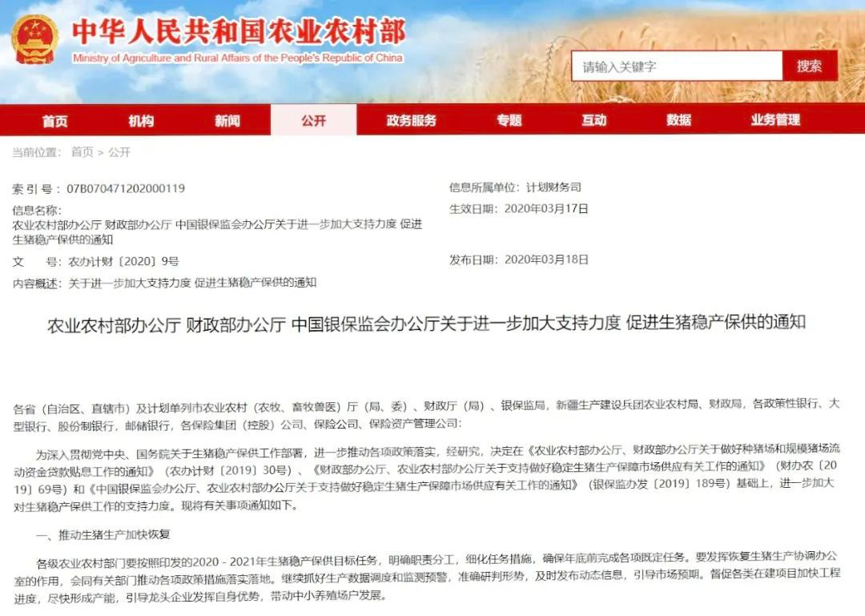The image size is (865, 616).
Task: Click the 计划财务司 department name
Action: coord(553,187)
